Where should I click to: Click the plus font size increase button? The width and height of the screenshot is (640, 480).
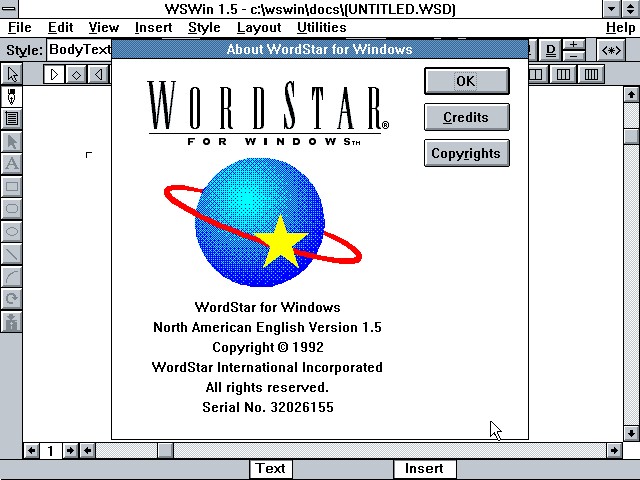[x=574, y=45]
